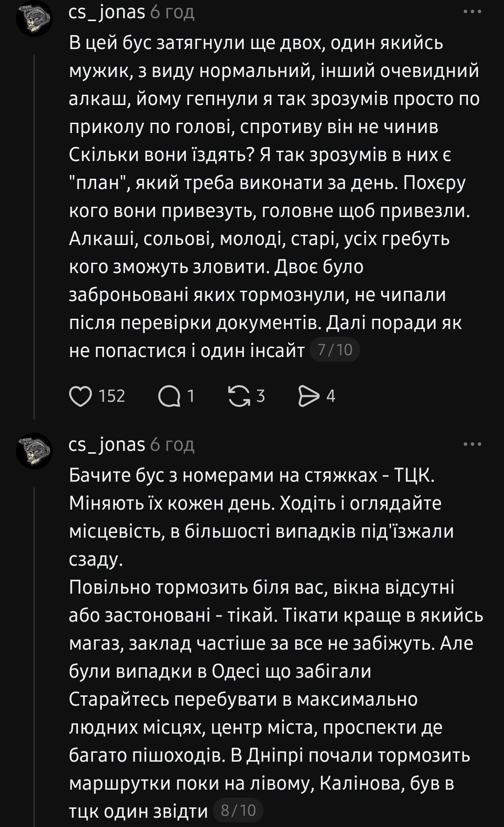Open three-dot menu on the 8/10 post
504x827 pixels.
[472, 444]
